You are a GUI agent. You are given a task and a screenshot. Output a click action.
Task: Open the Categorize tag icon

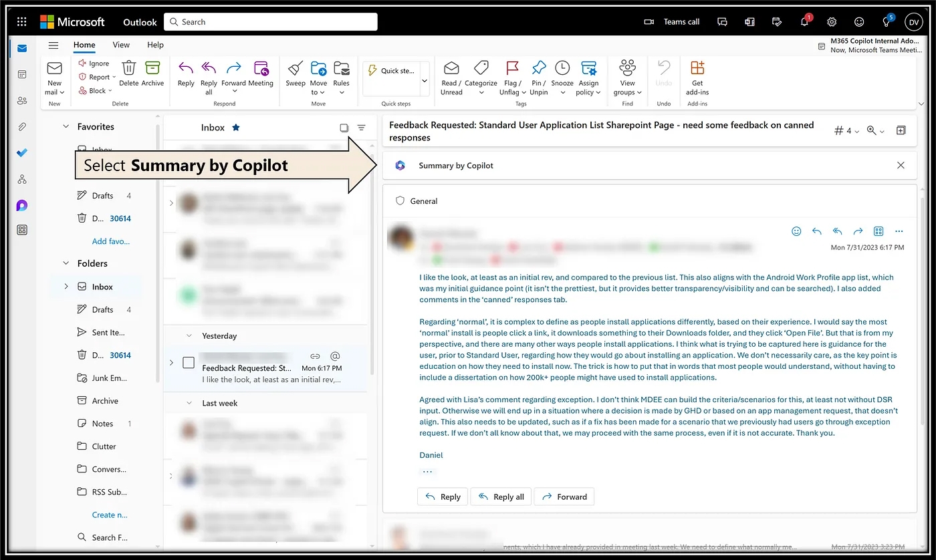481,69
